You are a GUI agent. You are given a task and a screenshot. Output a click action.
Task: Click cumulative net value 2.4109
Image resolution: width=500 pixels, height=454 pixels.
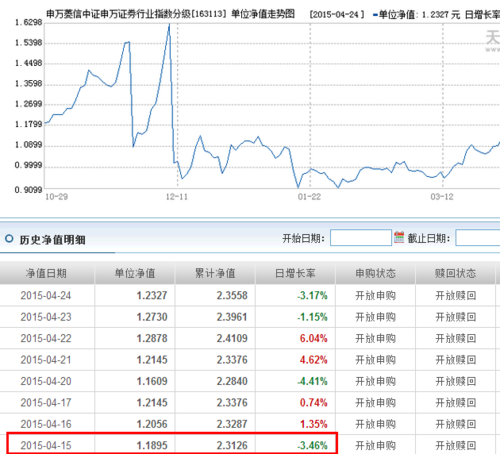pos(232,338)
